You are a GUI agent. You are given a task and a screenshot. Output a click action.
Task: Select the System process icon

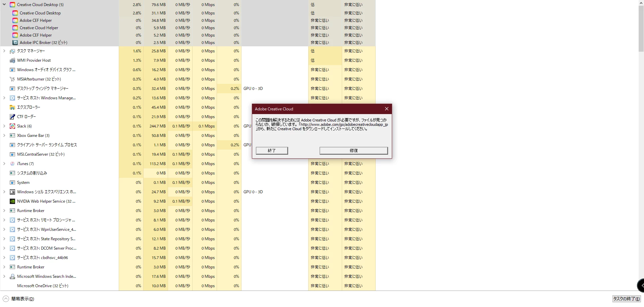[x=12, y=183]
